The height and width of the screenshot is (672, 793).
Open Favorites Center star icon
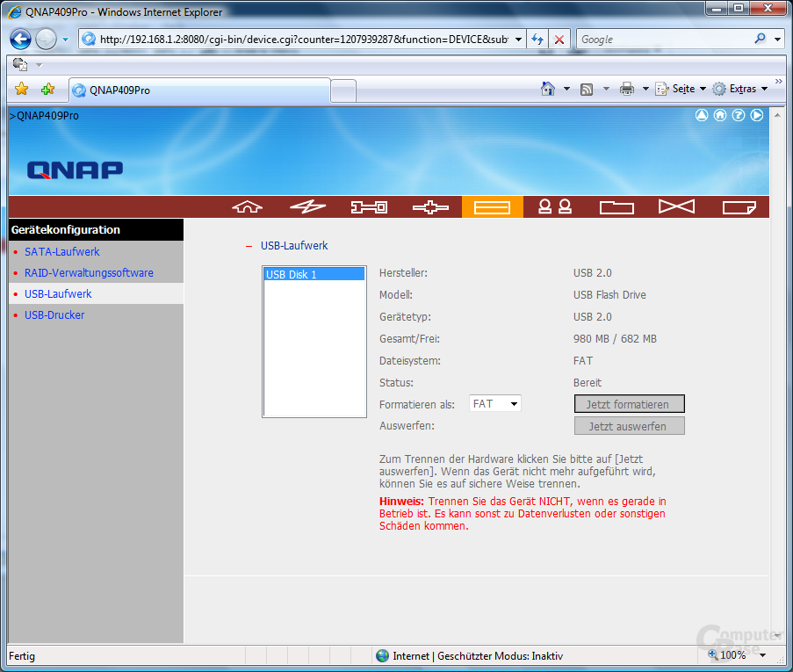[22, 89]
